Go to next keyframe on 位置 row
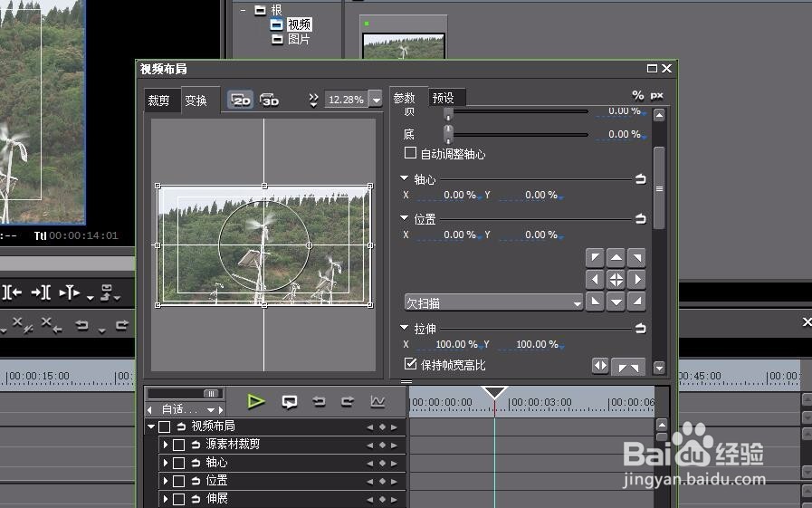The height and width of the screenshot is (508, 812). point(394,481)
